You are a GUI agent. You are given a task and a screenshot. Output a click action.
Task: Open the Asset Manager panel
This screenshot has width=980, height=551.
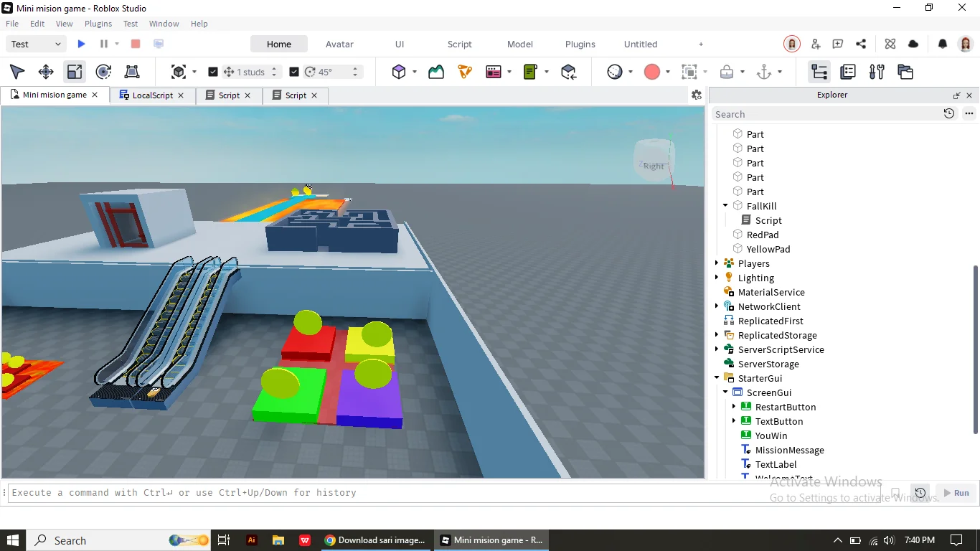point(905,72)
